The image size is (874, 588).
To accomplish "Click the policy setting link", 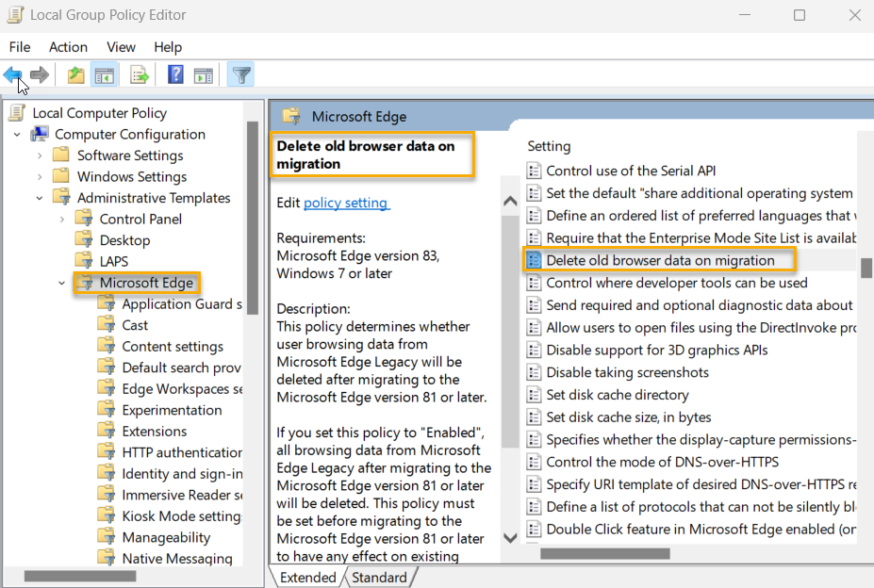I will [346, 203].
